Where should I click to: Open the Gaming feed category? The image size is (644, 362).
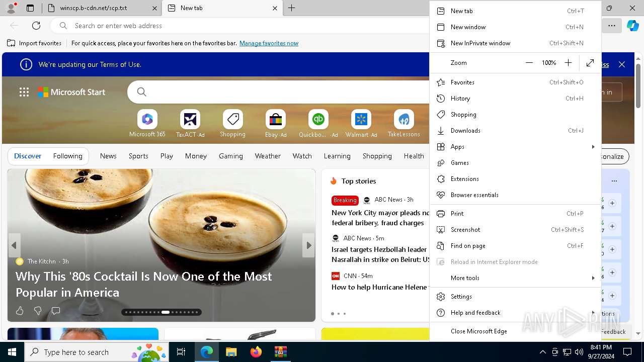(x=231, y=156)
